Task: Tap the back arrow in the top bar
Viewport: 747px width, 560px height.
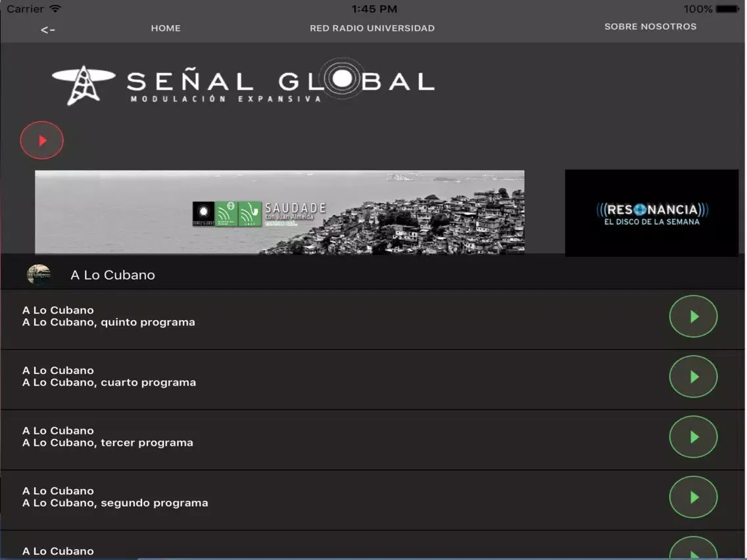Action: click(47, 30)
